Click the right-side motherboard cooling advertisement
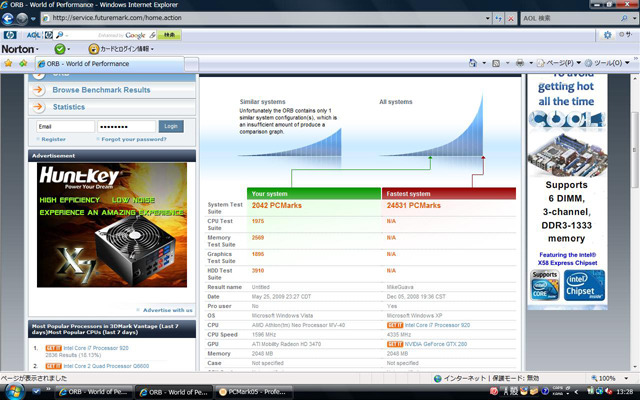Screen dimensions: 640x400 pos(567,191)
